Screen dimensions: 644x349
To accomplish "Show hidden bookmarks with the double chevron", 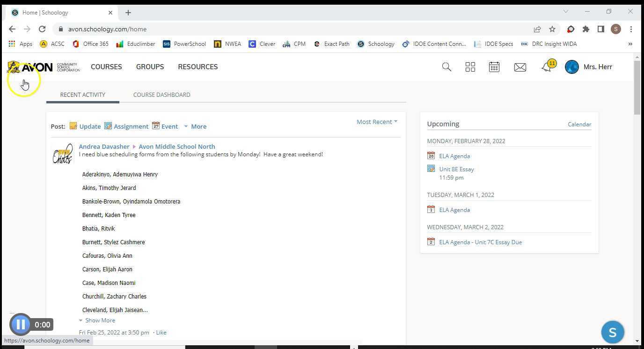I will click(x=630, y=44).
